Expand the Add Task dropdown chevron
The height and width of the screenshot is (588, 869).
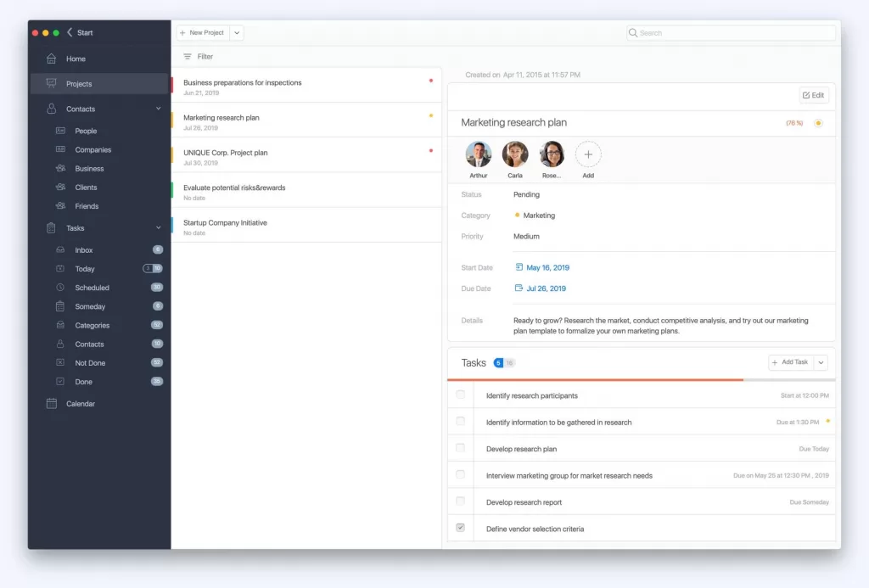[x=821, y=362]
